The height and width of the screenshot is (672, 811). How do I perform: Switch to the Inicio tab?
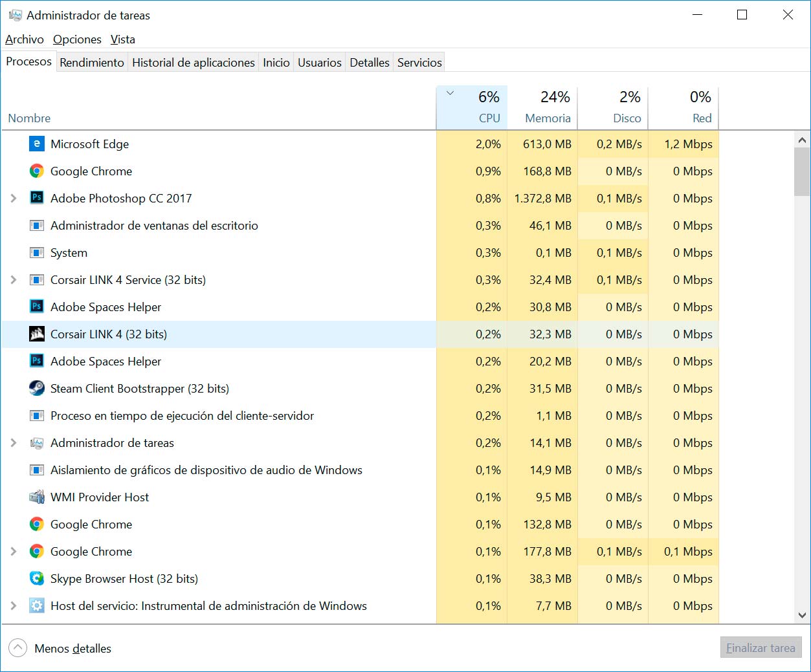[x=276, y=62]
